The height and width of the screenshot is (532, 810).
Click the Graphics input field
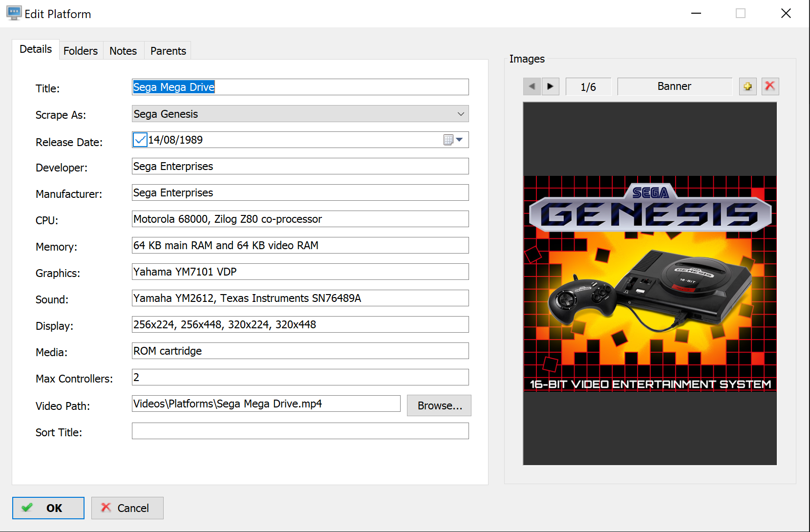point(300,272)
